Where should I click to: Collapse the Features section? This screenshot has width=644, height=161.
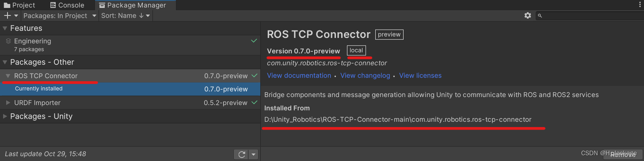click(5, 28)
